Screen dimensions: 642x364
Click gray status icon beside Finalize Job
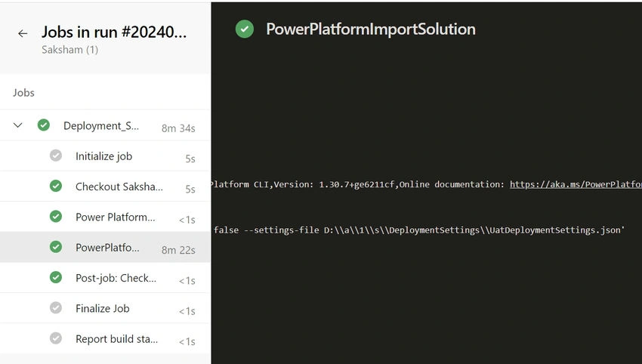tap(56, 307)
